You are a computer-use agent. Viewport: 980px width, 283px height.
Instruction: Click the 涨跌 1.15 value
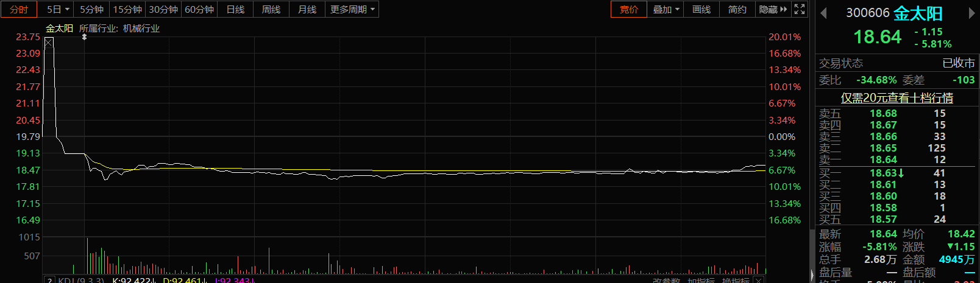(961, 246)
